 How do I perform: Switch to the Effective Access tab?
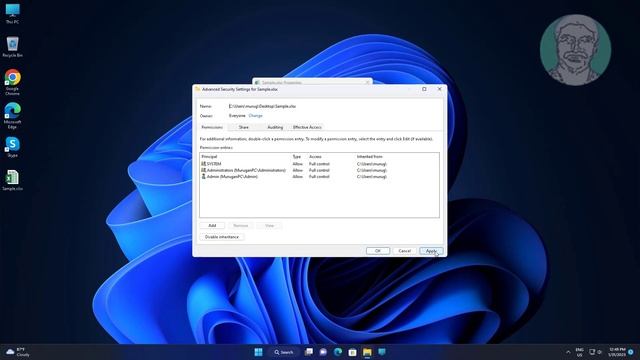[307, 127]
